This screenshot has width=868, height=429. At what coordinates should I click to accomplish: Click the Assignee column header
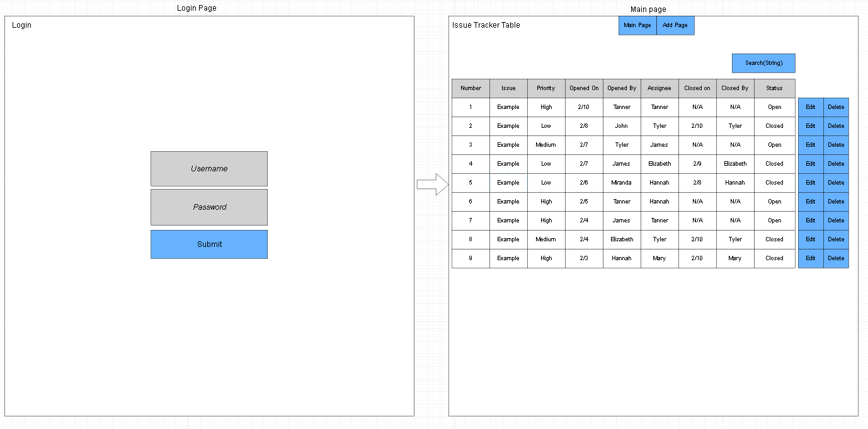pyautogui.click(x=660, y=88)
